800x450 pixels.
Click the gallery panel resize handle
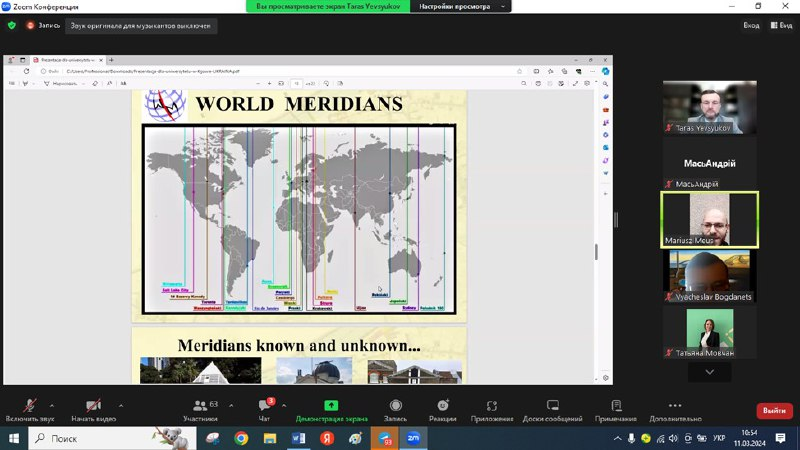(616, 220)
